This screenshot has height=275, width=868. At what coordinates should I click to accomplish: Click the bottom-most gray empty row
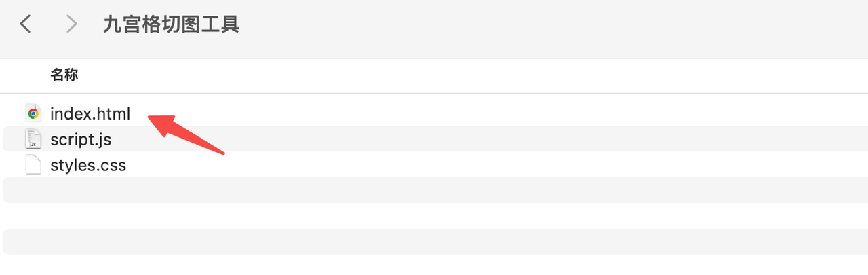click(x=434, y=242)
